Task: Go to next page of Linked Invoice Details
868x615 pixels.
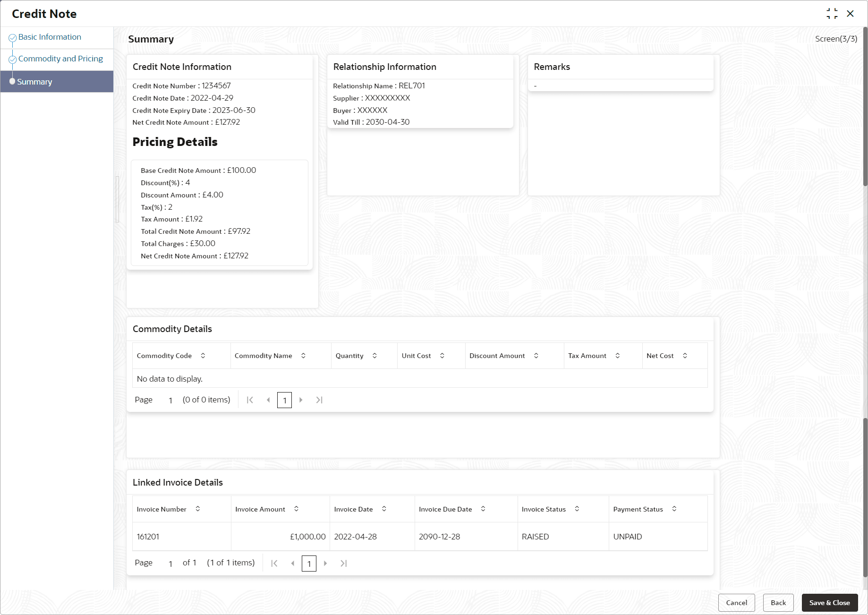Action: tap(325, 563)
